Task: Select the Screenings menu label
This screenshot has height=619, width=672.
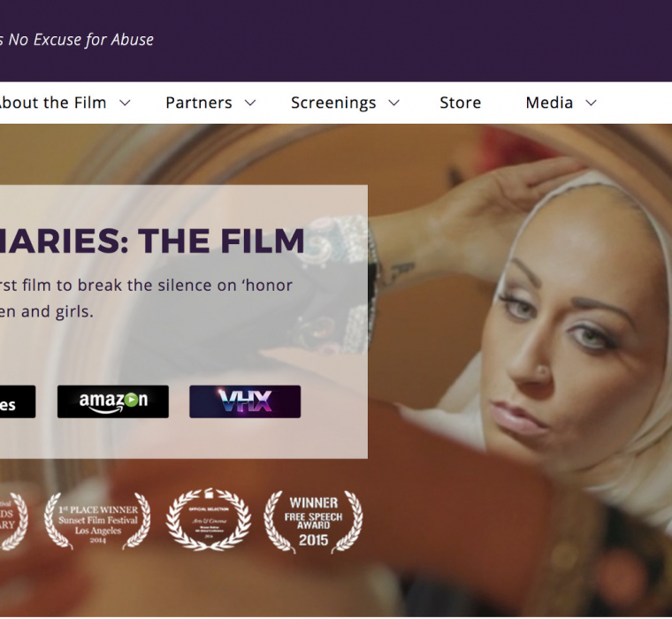Action: (x=333, y=103)
